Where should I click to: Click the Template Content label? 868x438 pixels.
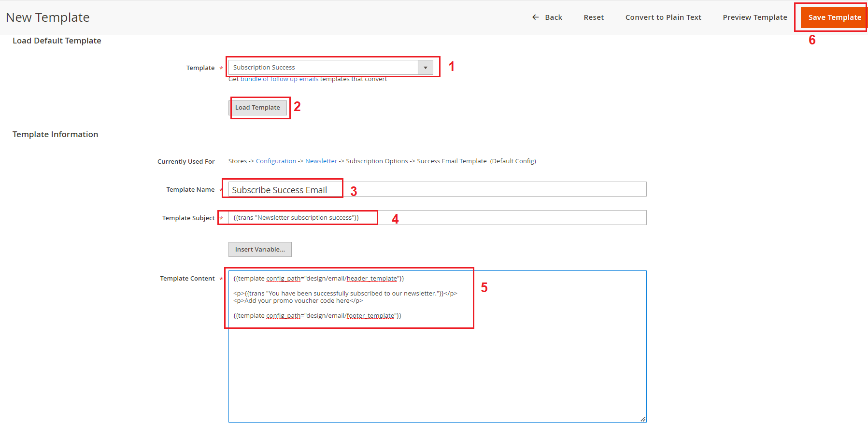187,279
